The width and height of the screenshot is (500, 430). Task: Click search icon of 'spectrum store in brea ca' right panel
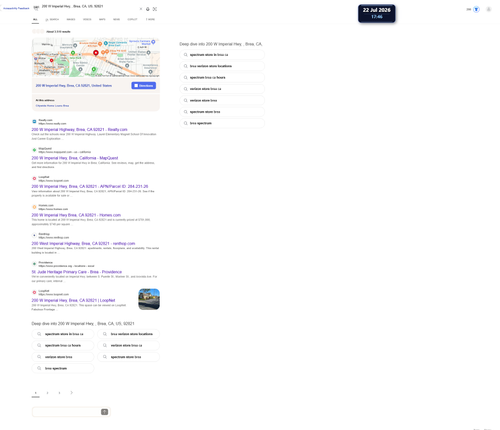(x=185, y=55)
